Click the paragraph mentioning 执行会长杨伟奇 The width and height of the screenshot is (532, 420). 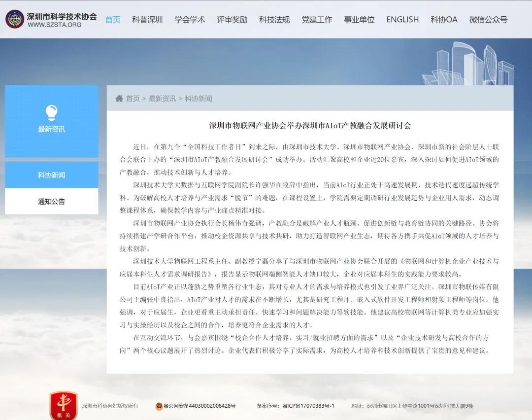click(x=309, y=236)
